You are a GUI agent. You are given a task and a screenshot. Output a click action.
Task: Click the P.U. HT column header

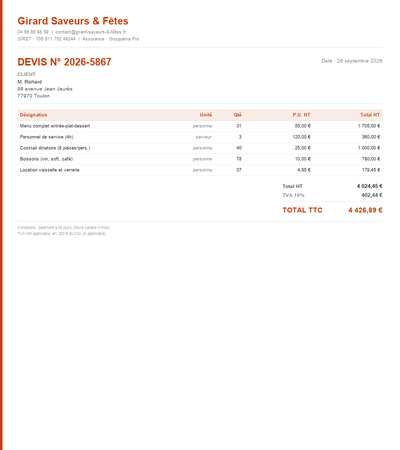(x=301, y=115)
